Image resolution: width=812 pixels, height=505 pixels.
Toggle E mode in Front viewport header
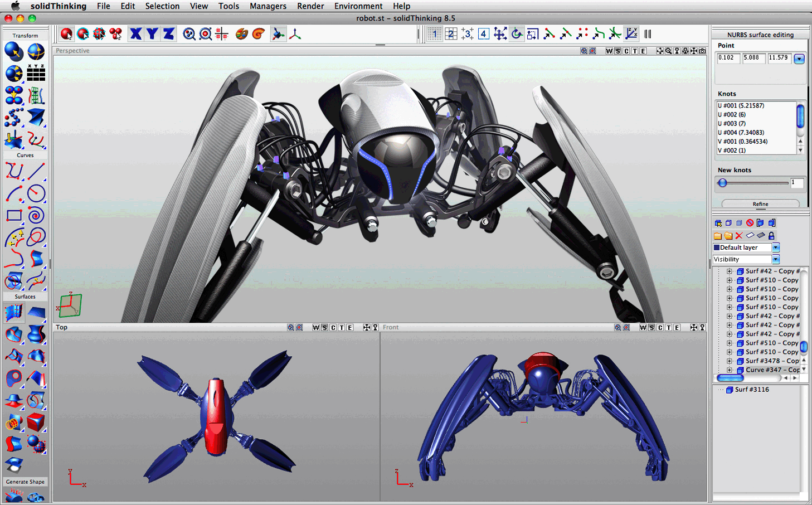point(677,328)
